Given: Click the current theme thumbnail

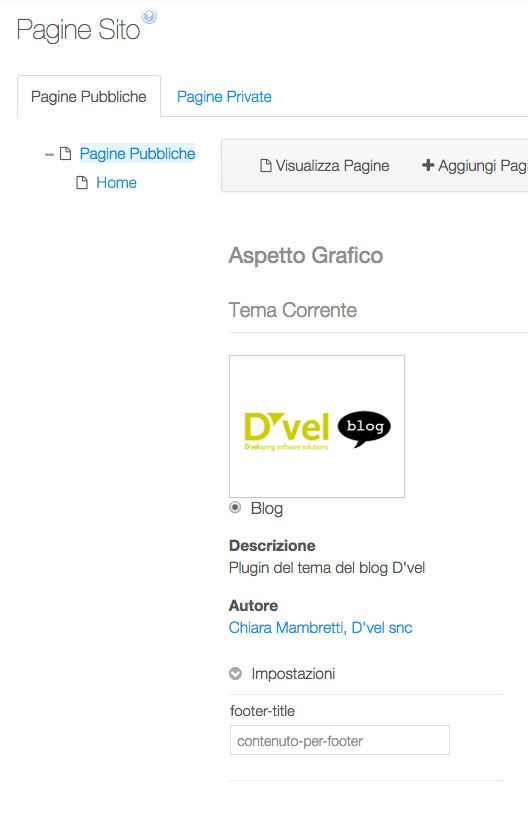Looking at the screenshot, I should click(317, 426).
